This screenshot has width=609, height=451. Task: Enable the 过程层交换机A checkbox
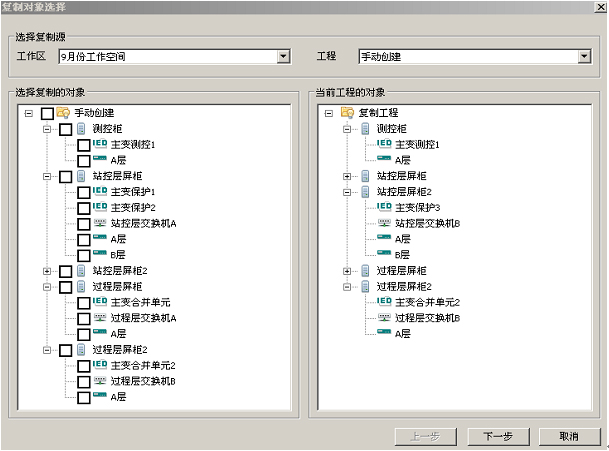pyautogui.click(x=83, y=318)
